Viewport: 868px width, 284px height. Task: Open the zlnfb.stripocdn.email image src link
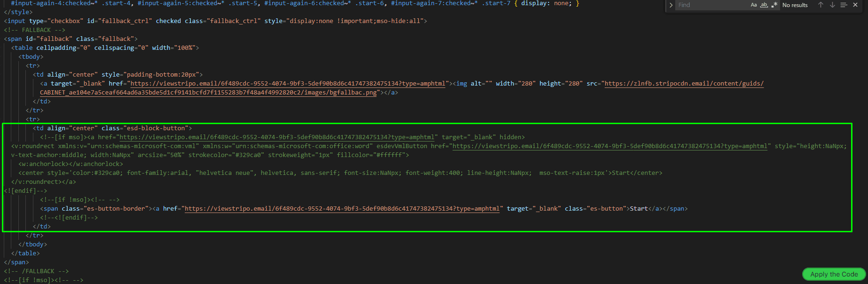tap(684, 84)
